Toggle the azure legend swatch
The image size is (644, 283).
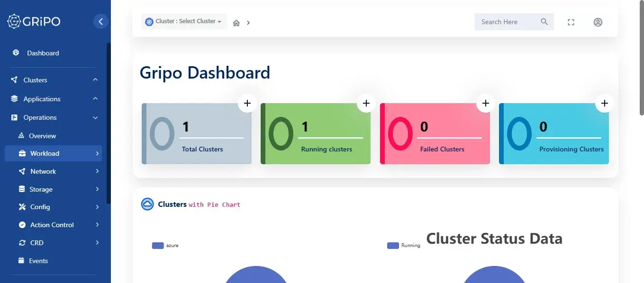click(x=158, y=246)
